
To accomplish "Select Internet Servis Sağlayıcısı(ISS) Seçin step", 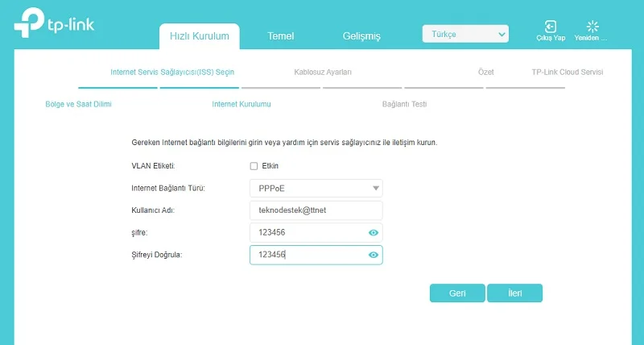I will (x=171, y=73).
